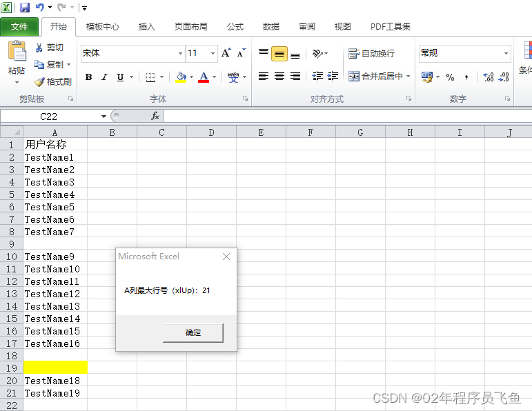This screenshot has height=411, width=532.
Task: Click the fx insert function icon
Action: [x=155, y=117]
